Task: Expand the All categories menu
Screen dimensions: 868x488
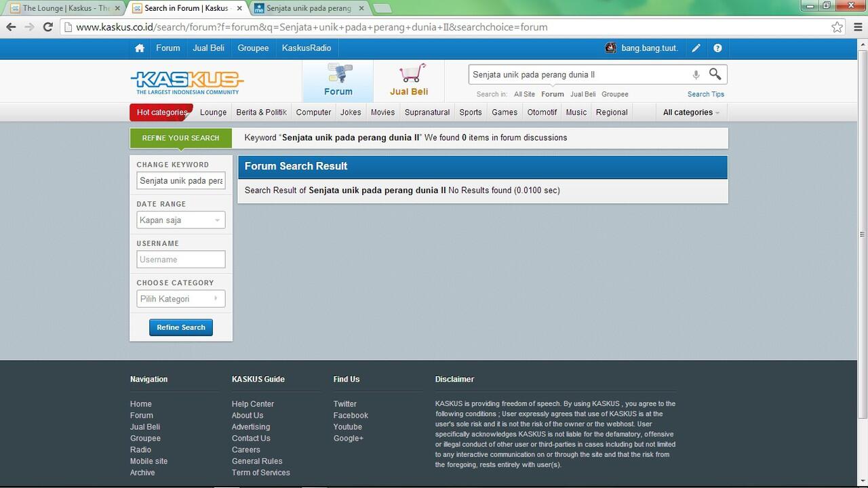Action: click(691, 113)
